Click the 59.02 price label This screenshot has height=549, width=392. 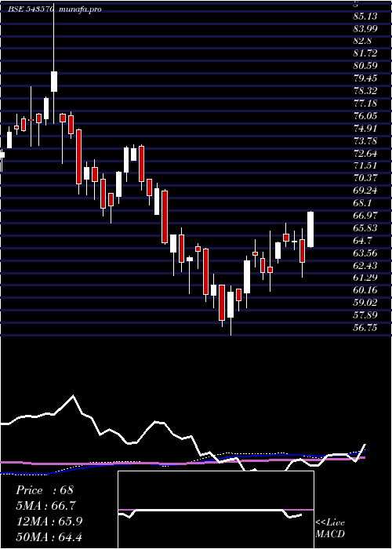coord(365,303)
